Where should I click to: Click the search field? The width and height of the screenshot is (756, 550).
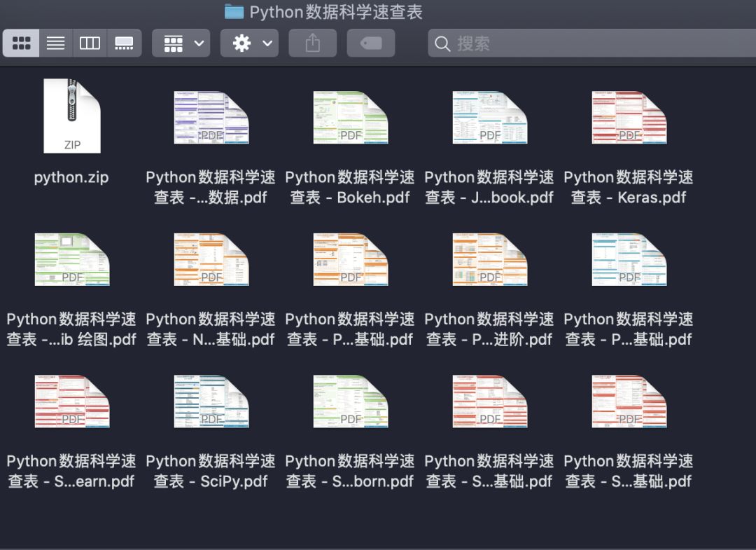click(592, 43)
